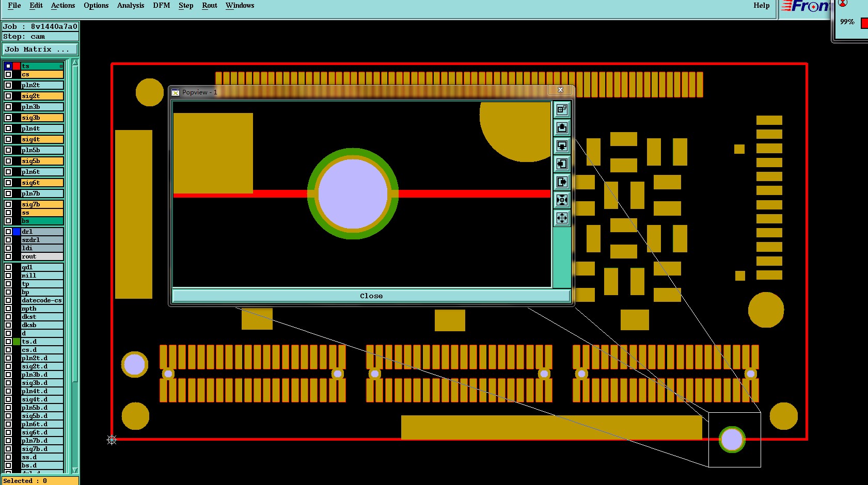Screen dimensions: 868x485
Task: Click the top popview window-link icon
Action: tap(562, 109)
